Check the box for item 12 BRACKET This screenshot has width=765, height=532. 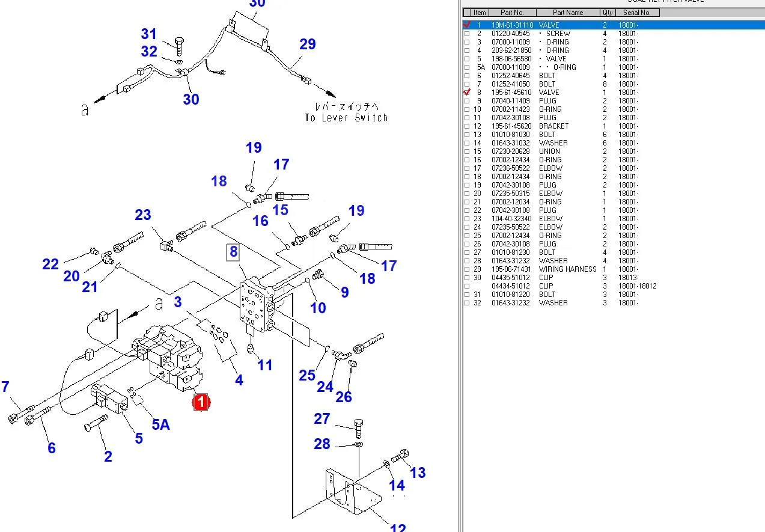[x=467, y=126]
